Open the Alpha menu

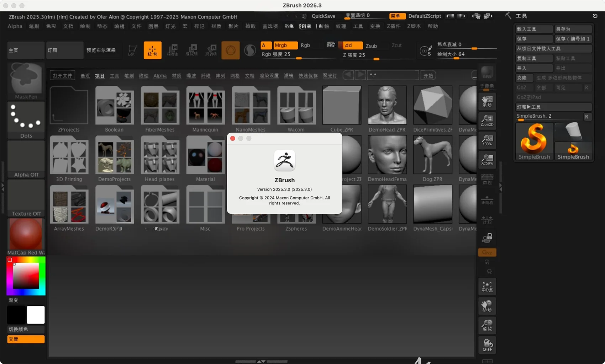pyautogui.click(x=15, y=26)
